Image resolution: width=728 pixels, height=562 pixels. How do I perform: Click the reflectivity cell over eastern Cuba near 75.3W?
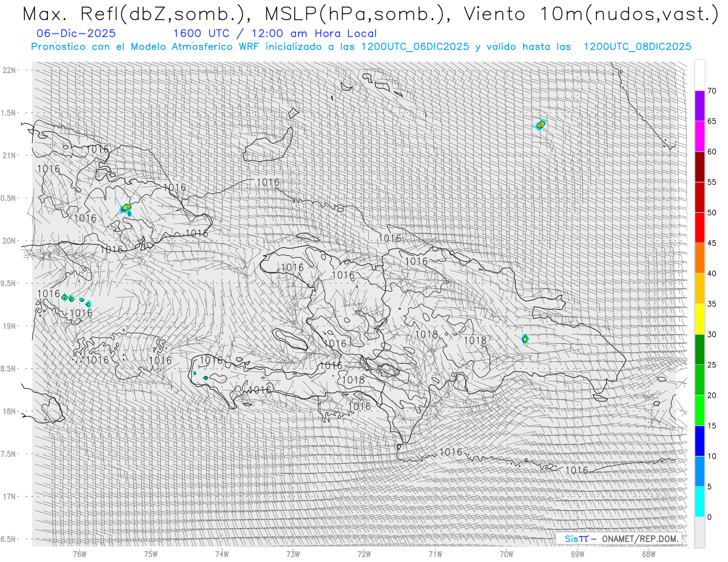(126, 209)
